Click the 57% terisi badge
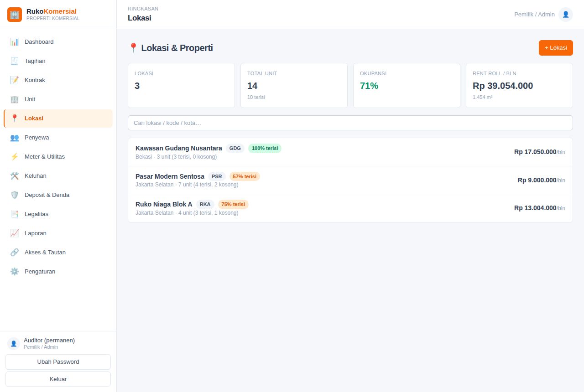The height and width of the screenshot is (392, 584). click(x=245, y=176)
